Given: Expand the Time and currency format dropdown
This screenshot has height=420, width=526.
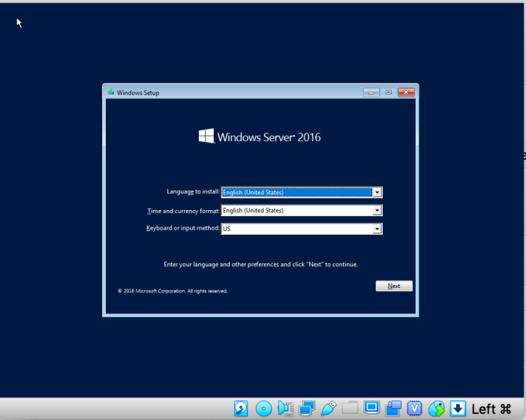Looking at the screenshot, I should click(301, 211).
